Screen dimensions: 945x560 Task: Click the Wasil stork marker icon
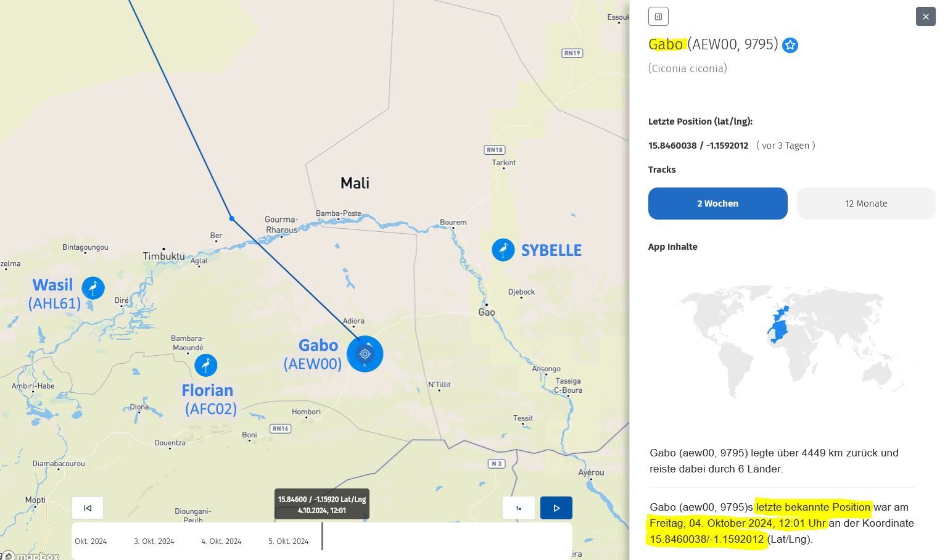93,287
